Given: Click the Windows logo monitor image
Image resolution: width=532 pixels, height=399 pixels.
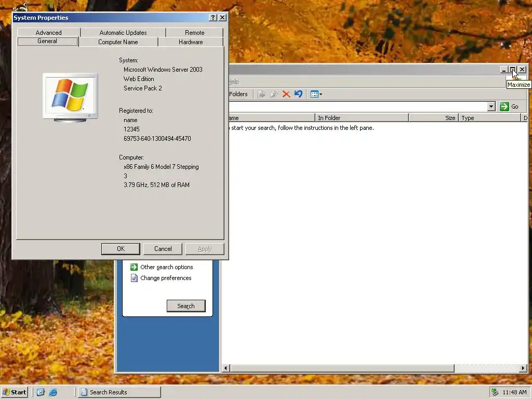Looking at the screenshot, I should [70, 98].
